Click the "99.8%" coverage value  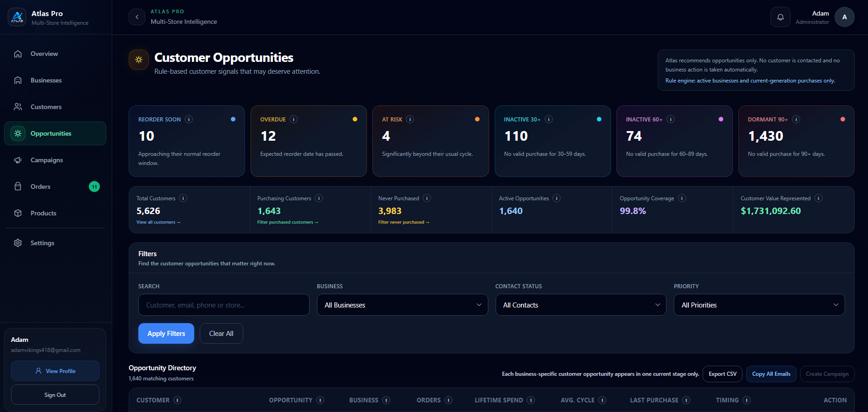point(633,211)
